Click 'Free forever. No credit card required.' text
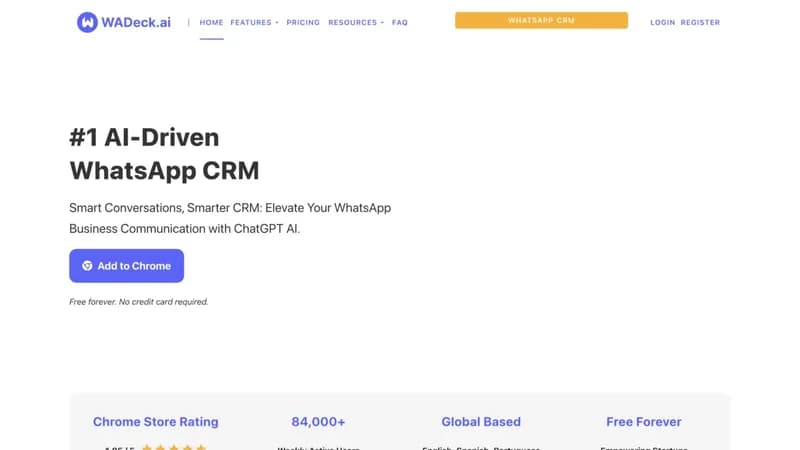This screenshot has height=450, width=800. 139,302
